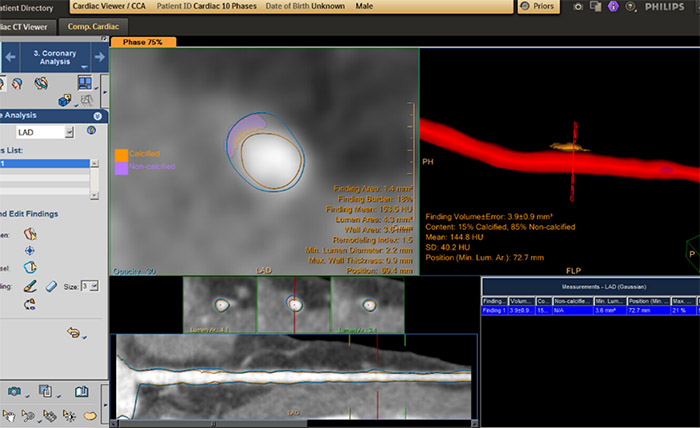700x428 pixels.
Task: Advance to next workflow step with right arrow
Action: point(100,57)
